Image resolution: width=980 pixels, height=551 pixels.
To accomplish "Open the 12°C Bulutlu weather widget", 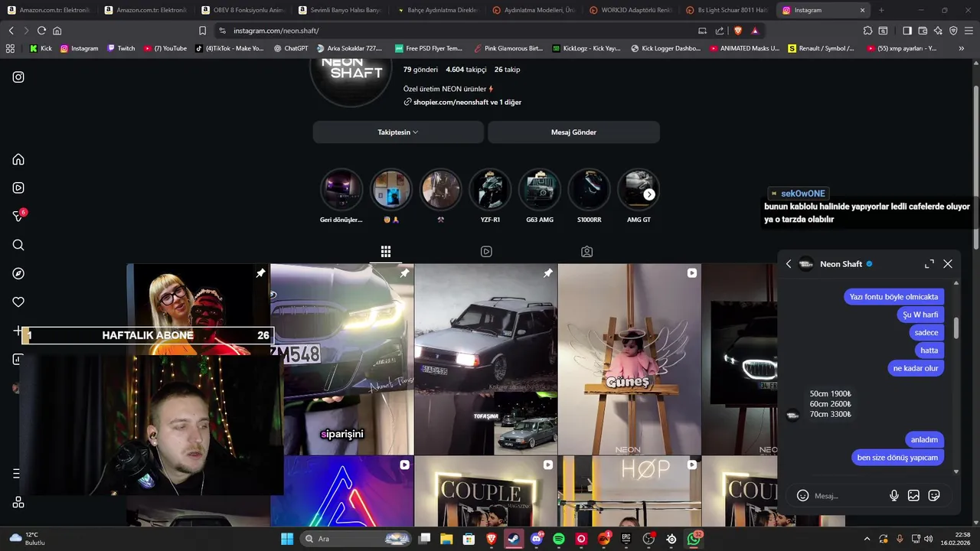I will coord(29,539).
